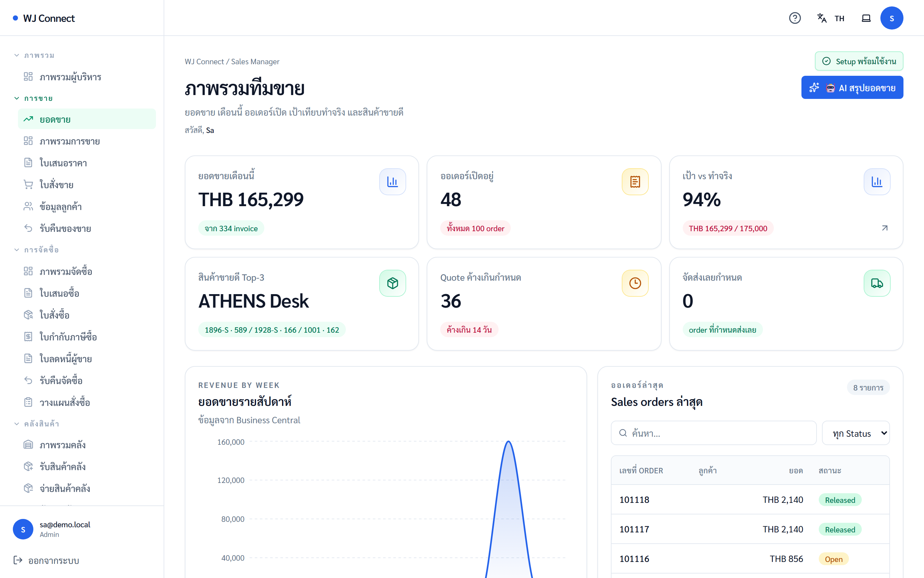Click the truck icon on จัดส่งเลยกำหนด card
Viewport: 924px width, 578px height.
click(x=877, y=283)
